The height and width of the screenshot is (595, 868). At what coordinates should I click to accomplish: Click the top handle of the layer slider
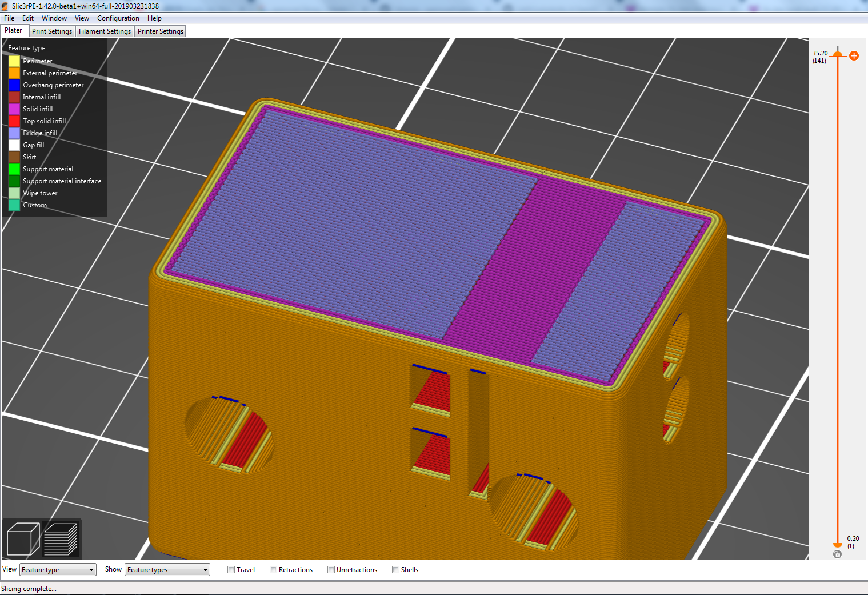coord(838,55)
